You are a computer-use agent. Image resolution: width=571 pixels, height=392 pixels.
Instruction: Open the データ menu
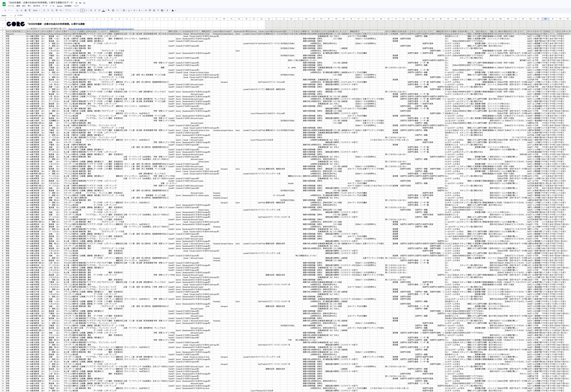[x=45, y=6]
